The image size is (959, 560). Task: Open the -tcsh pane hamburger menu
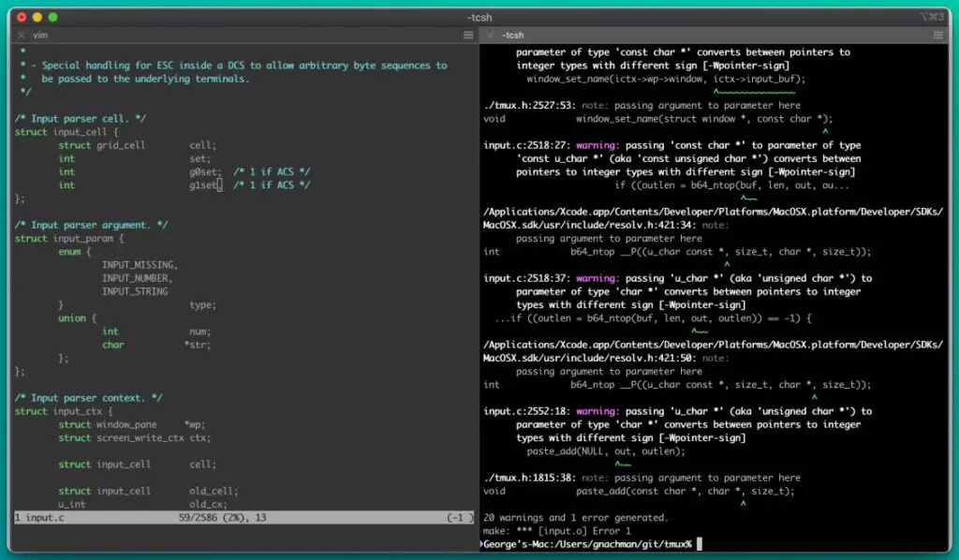(938, 36)
